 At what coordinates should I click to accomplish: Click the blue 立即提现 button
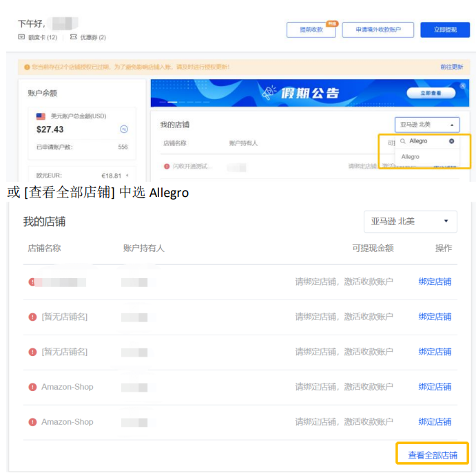pos(445,30)
